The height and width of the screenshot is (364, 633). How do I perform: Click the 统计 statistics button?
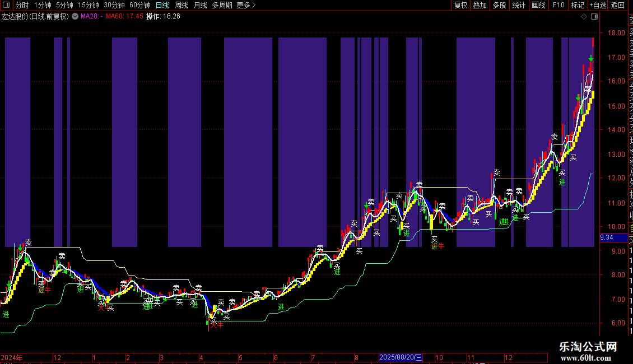point(519,5)
